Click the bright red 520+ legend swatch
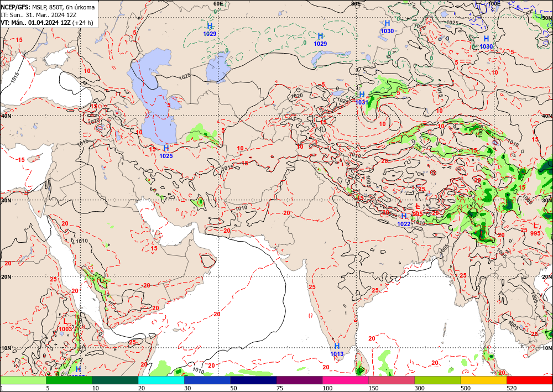 tap(530, 380)
